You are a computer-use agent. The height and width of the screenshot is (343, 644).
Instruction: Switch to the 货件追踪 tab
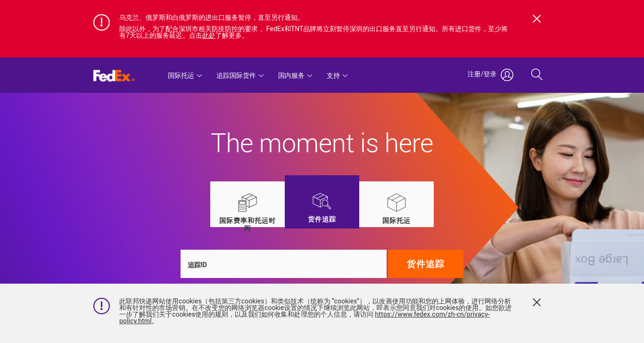pyautogui.click(x=322, y=202)
